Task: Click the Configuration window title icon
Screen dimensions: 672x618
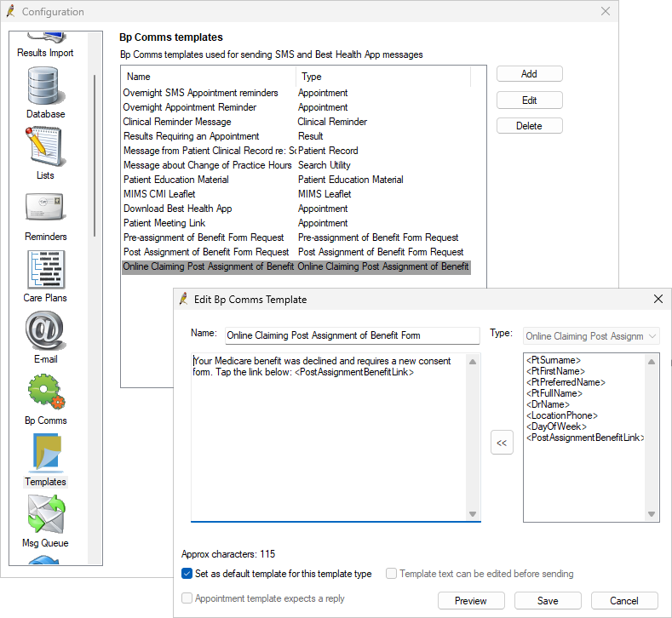Action: [x=11, y=12]
